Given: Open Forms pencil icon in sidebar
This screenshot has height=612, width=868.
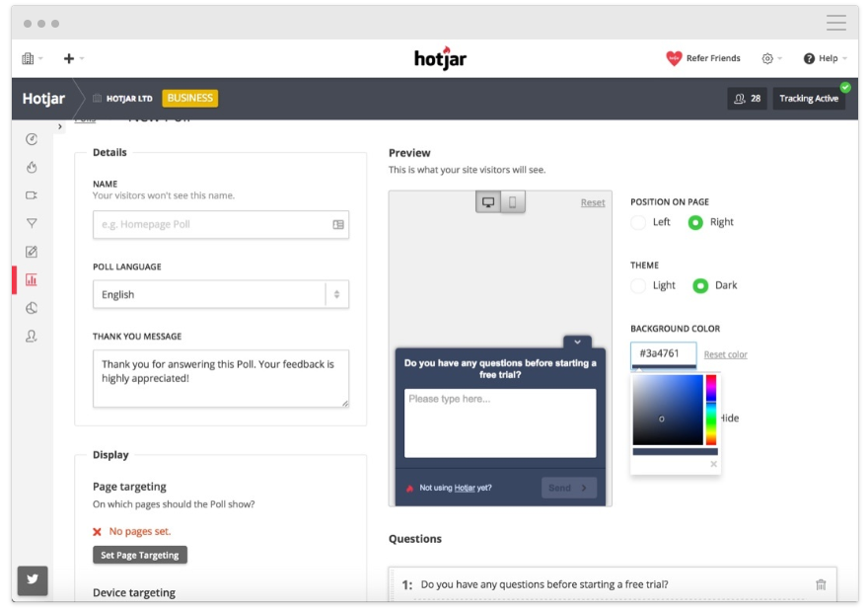Looking at the screenshot, I should tap(32, 252).
